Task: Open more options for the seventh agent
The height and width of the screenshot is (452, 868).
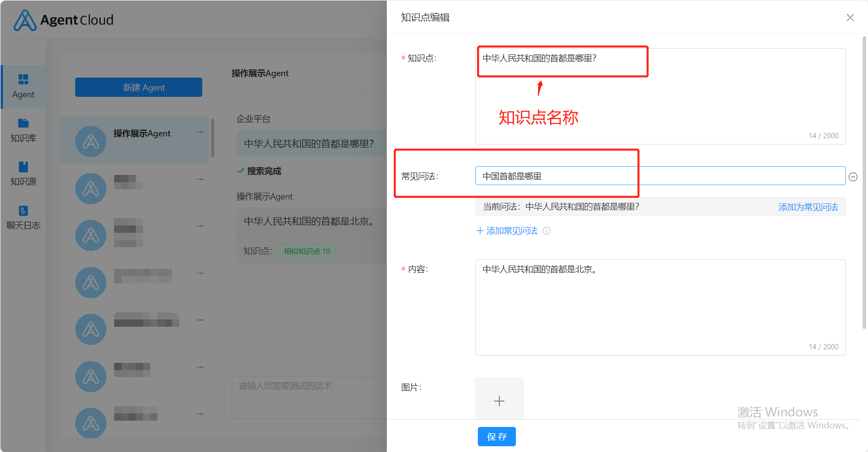Action: click(x=200, y=414)
